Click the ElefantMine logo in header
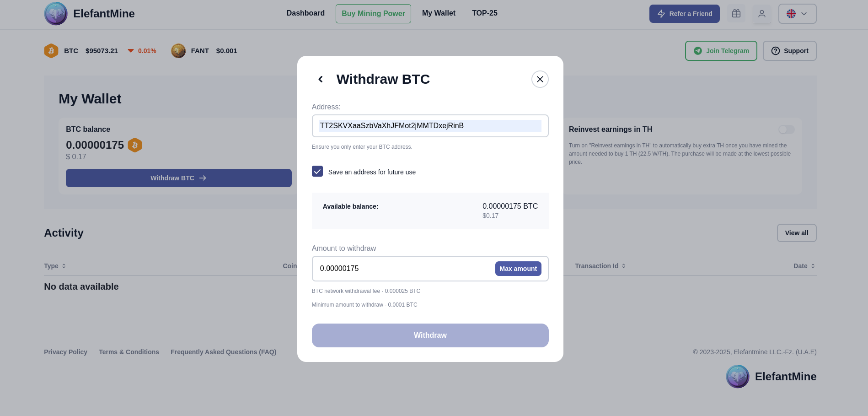The width and height of the screenshot is (868, 416). point(56,14)
